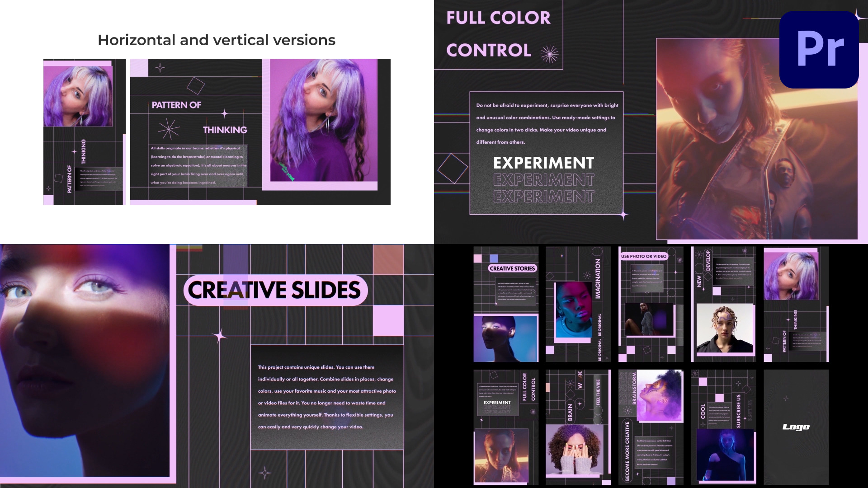The height and width of the screenshot is (488, 868).
Task: Click the four-point sparkle left of Creative Slides text box
Action: click(220, 336)
